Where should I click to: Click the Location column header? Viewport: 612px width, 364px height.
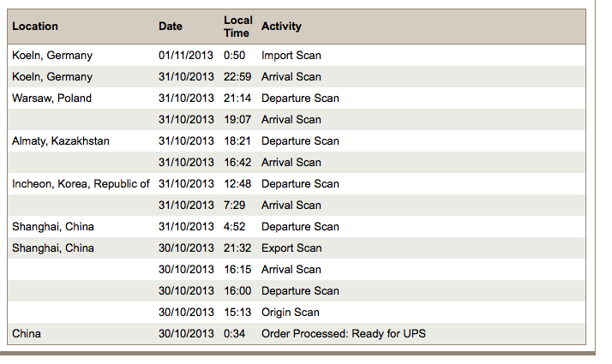35,27
